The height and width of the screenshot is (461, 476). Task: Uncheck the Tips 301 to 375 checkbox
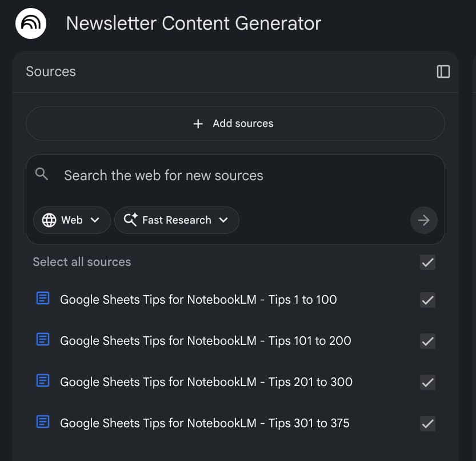(427, 423)
